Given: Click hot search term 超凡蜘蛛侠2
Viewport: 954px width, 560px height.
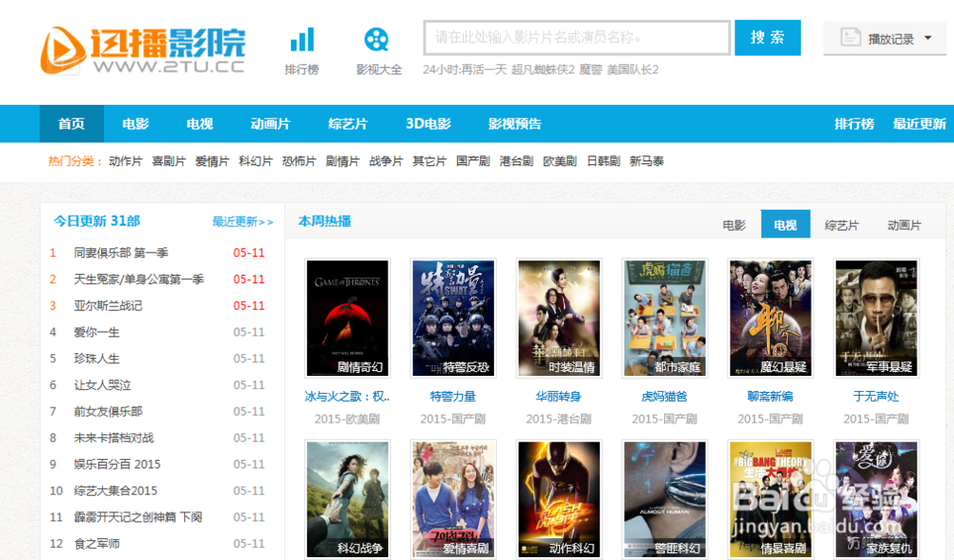Looking at the screenshot, I should click(543, 70).
